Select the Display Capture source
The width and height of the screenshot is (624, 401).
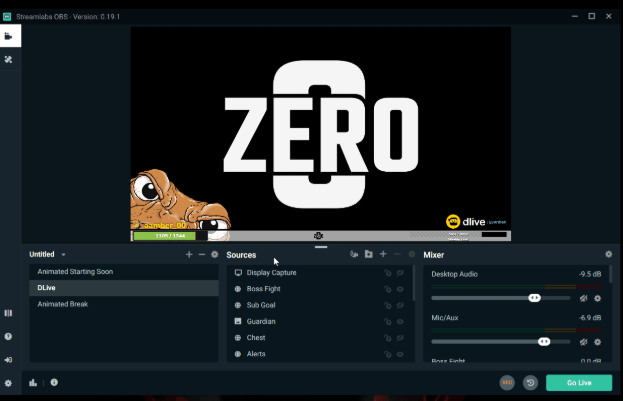coord(320,273)
